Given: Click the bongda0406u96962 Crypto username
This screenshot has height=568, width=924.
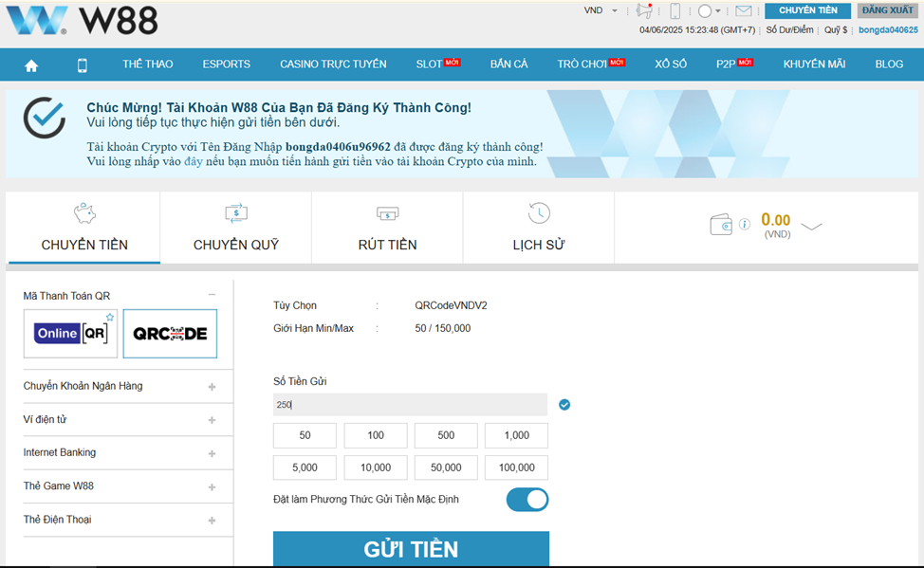Looking at the screenshot, I should coord(338,147).
